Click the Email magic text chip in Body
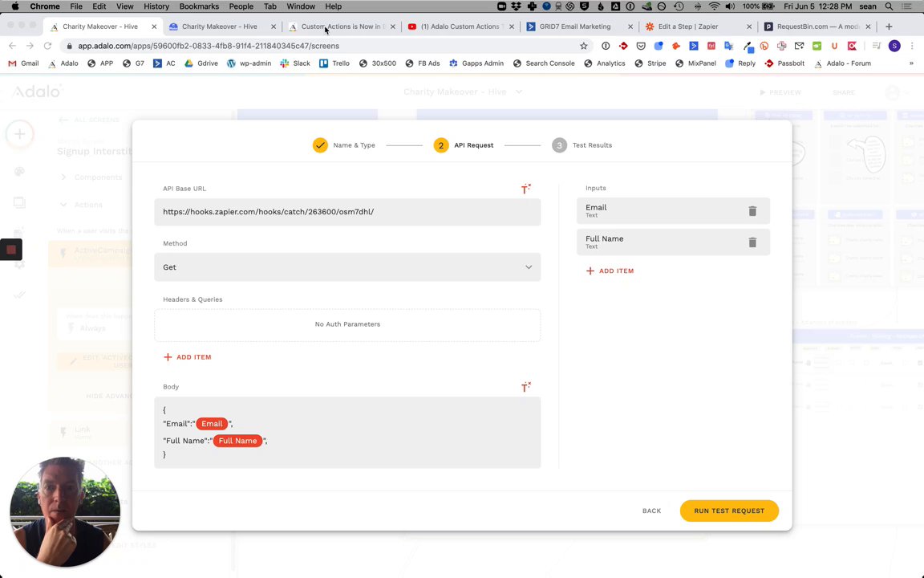Screen dimensions: 924x578 (212, 424)
